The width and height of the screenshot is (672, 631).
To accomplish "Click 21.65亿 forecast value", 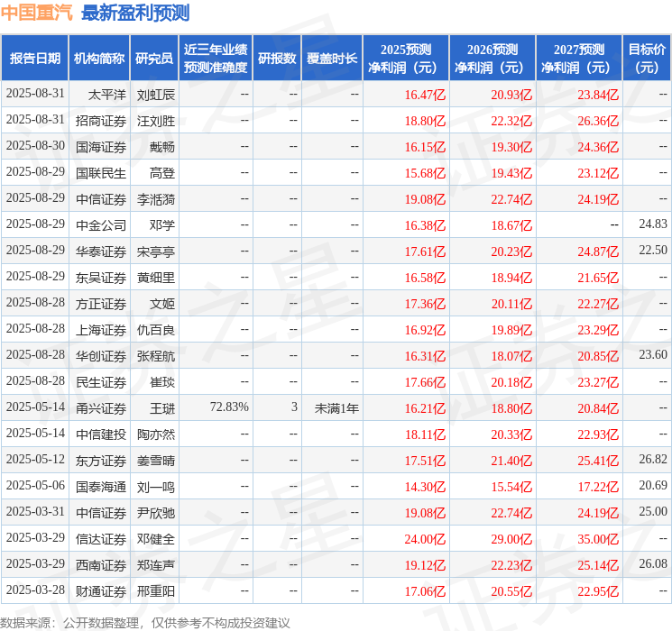I will (x=598, y=278).
